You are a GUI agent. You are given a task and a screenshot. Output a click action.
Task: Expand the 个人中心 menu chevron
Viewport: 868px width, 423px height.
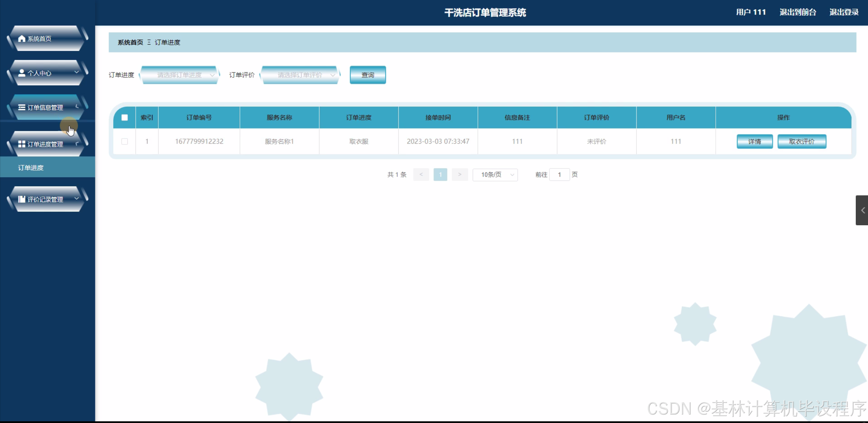point(76,72)
